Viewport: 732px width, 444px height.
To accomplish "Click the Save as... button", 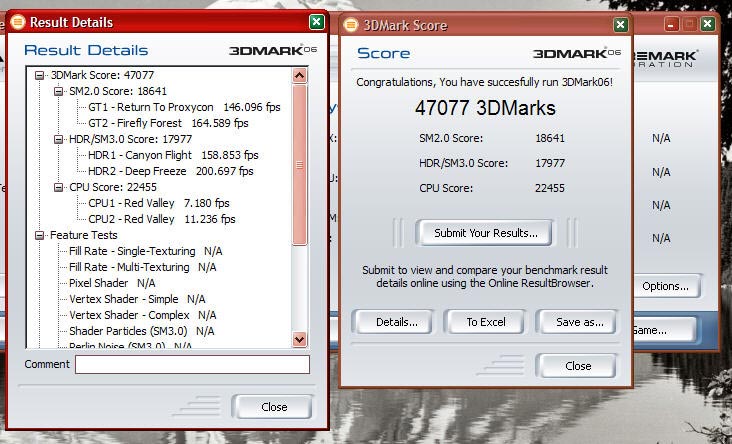I will (579, 322).
